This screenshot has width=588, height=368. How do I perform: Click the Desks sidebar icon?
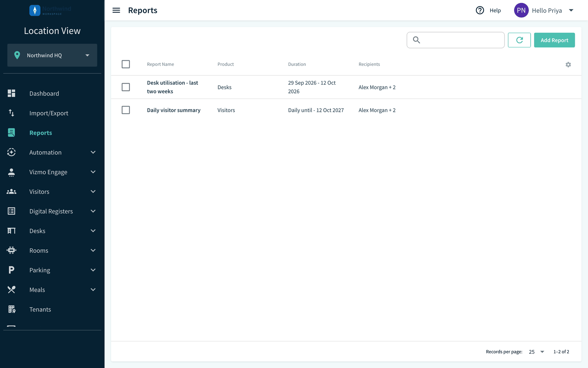(11, 231)
